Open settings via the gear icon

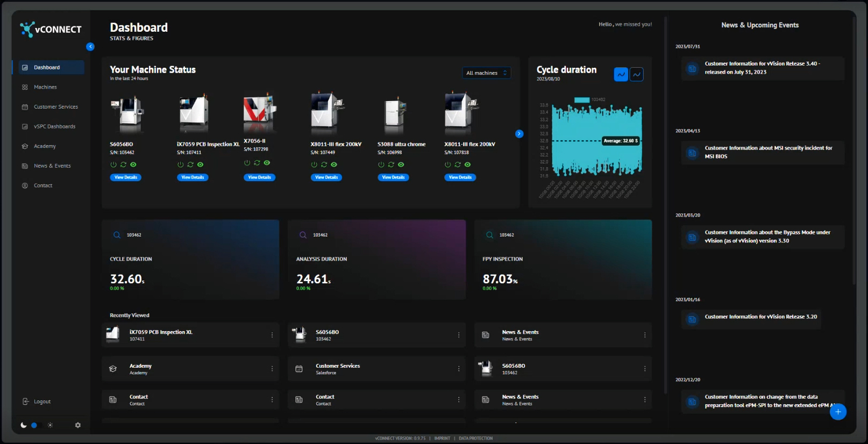[78, 425]
